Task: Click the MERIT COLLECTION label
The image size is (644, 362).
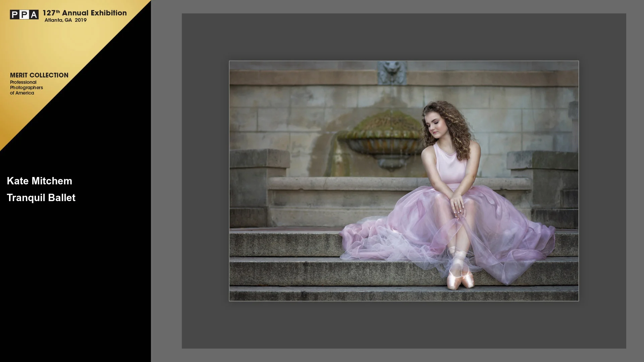Action: pos(39,75)
